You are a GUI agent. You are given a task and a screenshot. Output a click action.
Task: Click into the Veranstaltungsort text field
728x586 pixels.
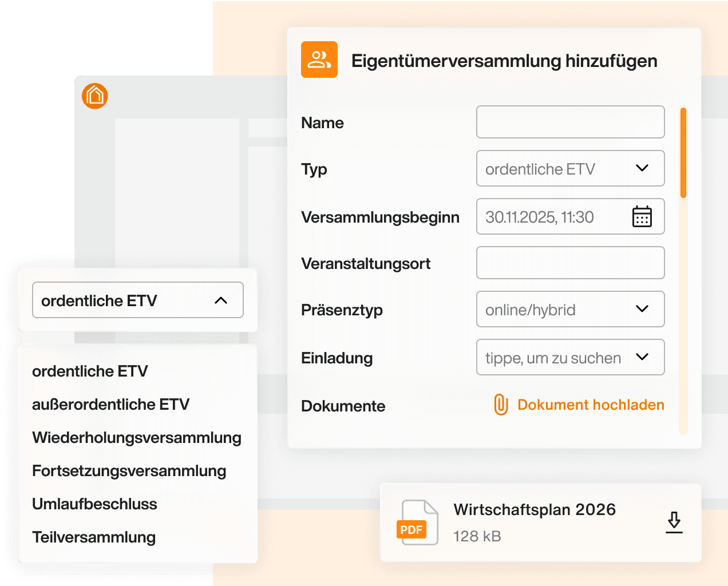570,263
